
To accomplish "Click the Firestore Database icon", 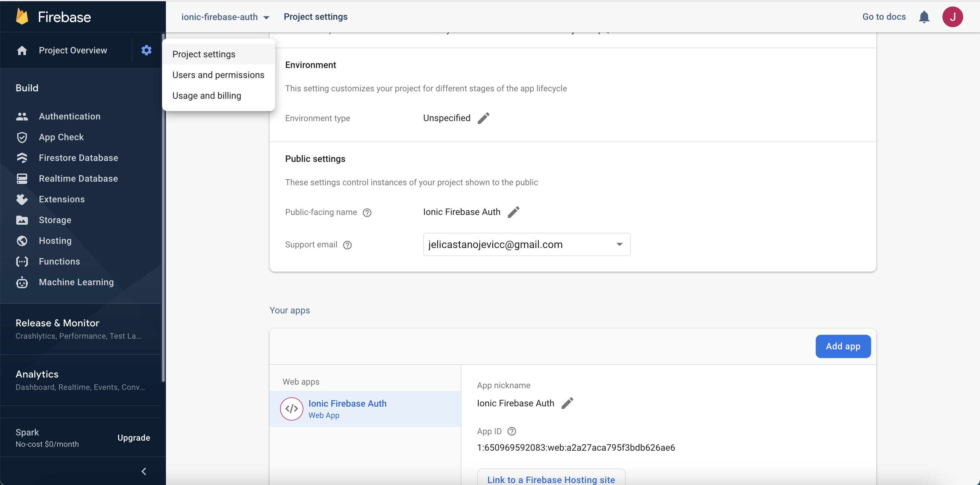I will tap(22, 158).
